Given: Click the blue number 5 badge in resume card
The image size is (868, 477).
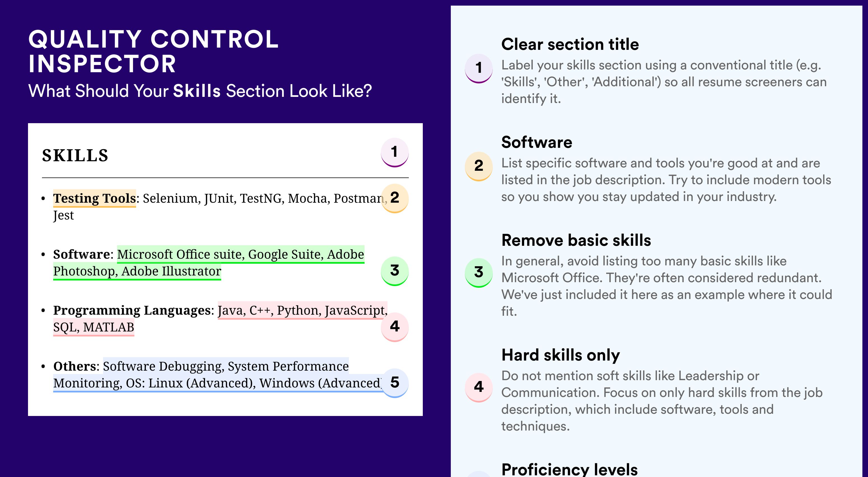Looking at the screenshot, I should pyautogui.click(x=395, y=383).
